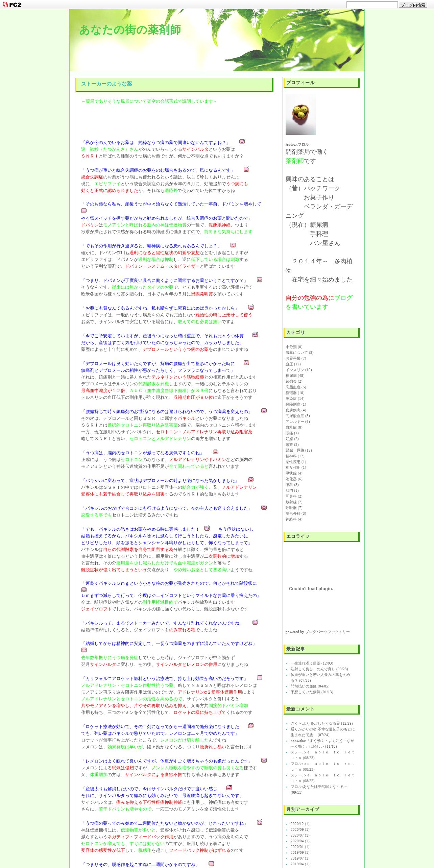Open category 感染症 (14)
Viewport: 434px width, 868px height.
(295, 399)
